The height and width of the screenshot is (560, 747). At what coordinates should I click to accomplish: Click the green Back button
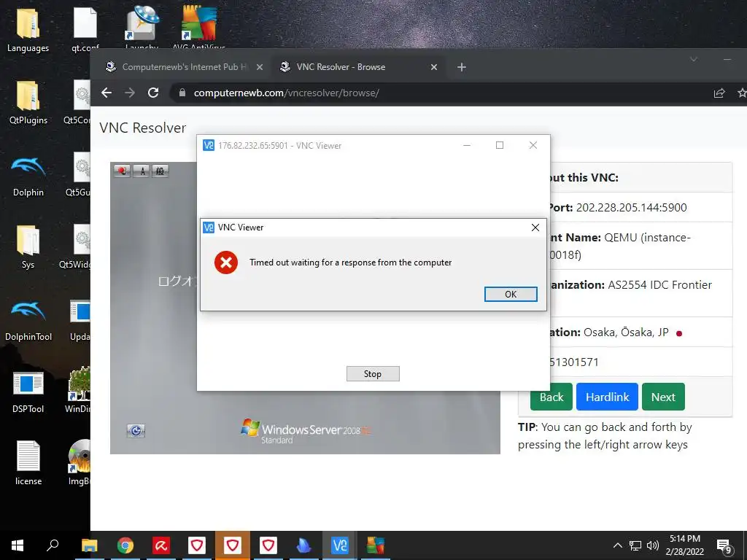click(x=551, y=397)
